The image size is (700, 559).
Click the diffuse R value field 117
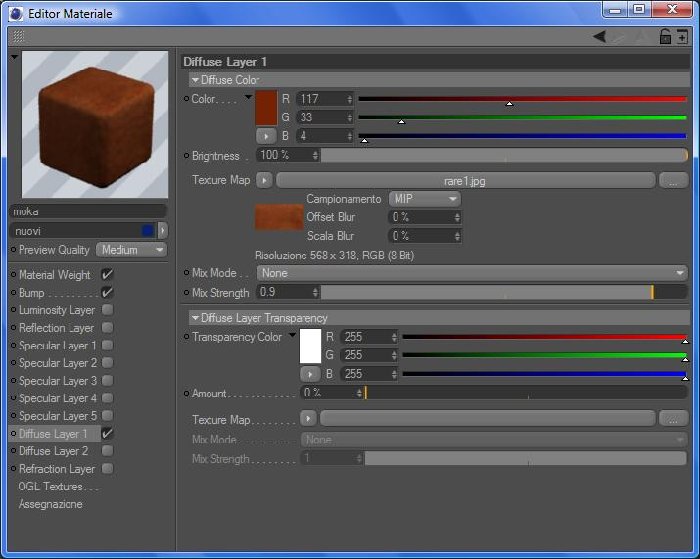click(x=325, y=99)
